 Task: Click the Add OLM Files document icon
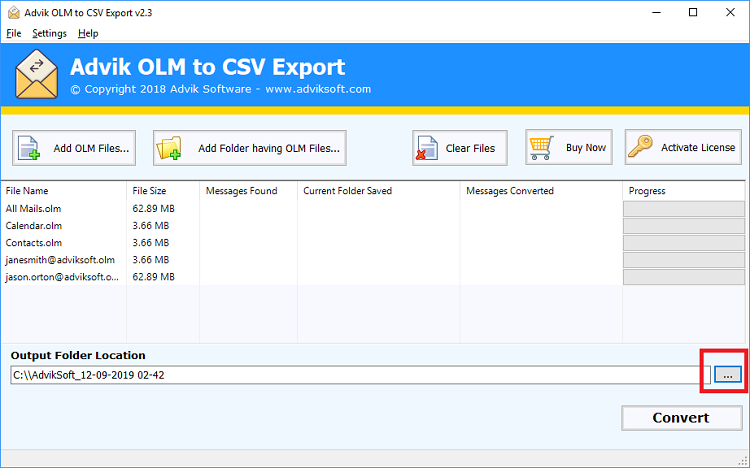tap(30, 148)
